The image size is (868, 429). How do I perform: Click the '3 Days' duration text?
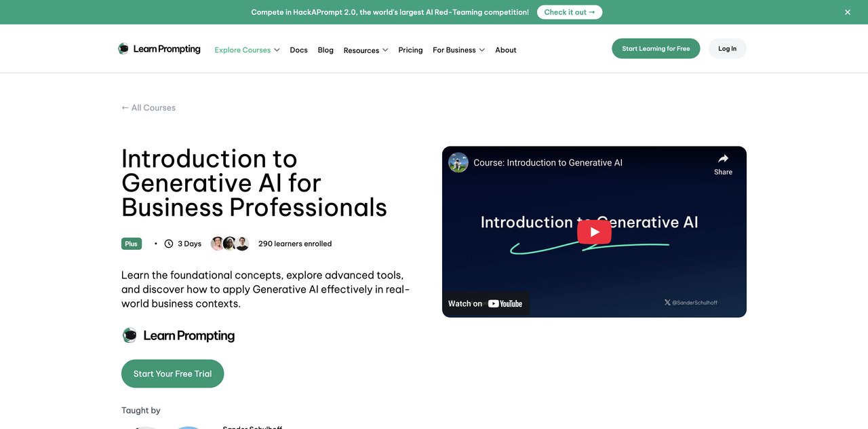[189, 244]
